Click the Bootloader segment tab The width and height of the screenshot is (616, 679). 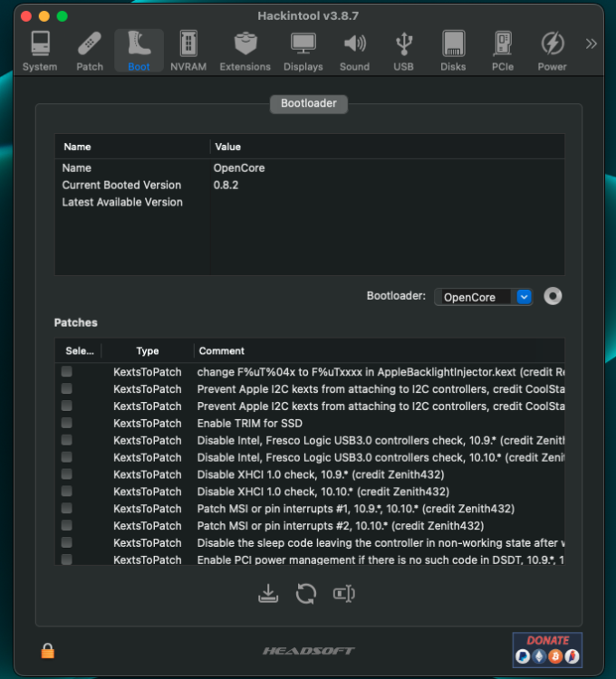(308, 103)
